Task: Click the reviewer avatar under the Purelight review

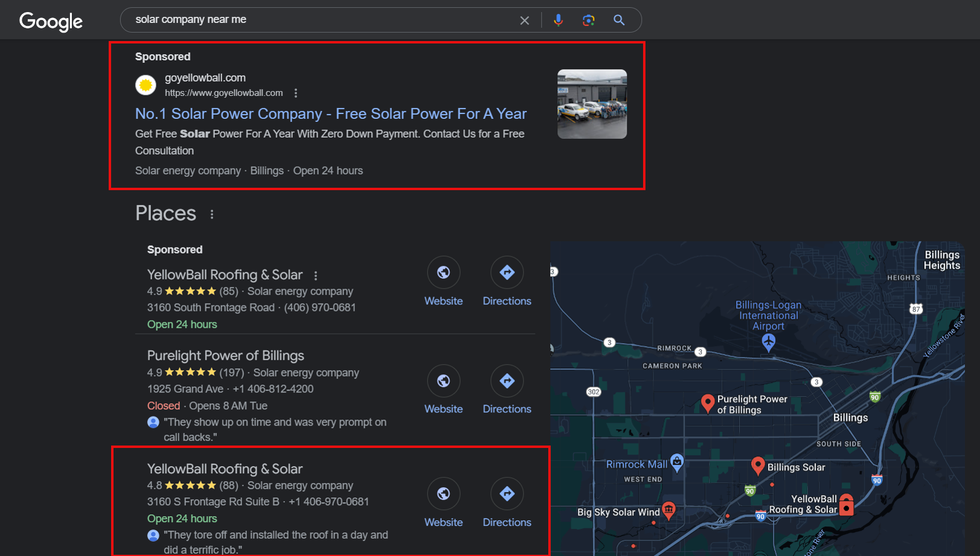Action: point(153,422)
